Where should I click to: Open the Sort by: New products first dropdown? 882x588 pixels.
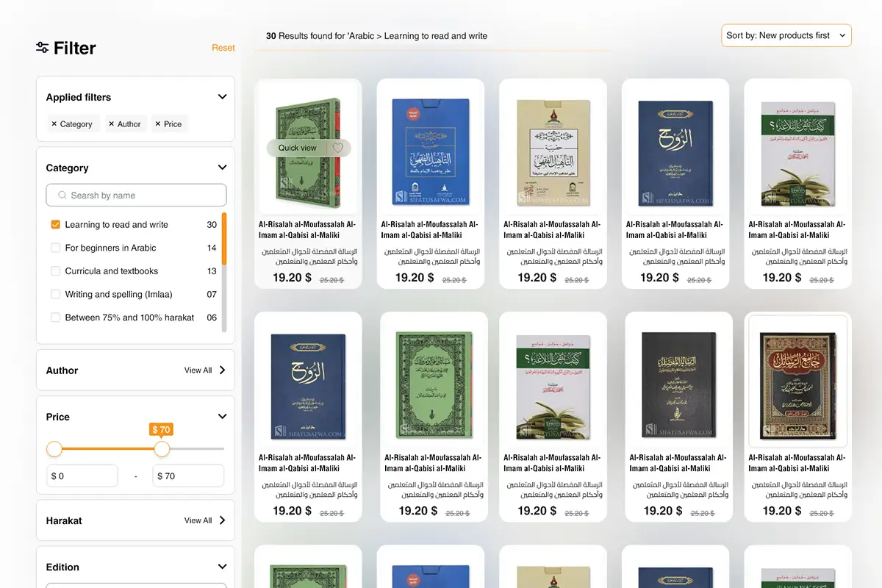[786, 35]
